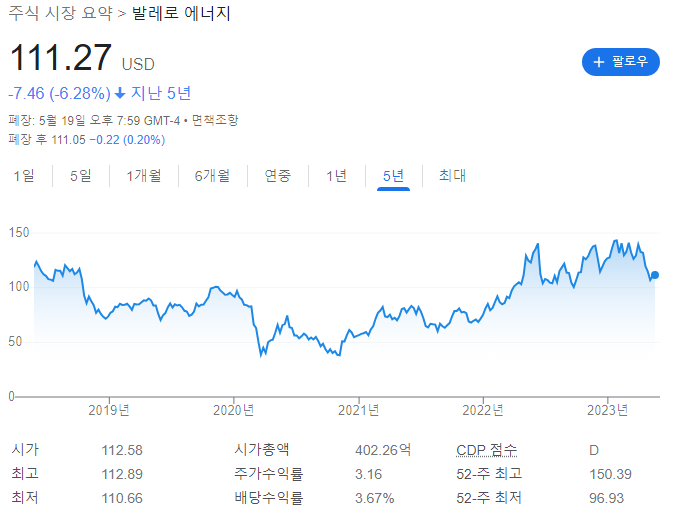The image size is (677, 521).
Task: Select the 1년 time range tab
Action: click(336, 176)
